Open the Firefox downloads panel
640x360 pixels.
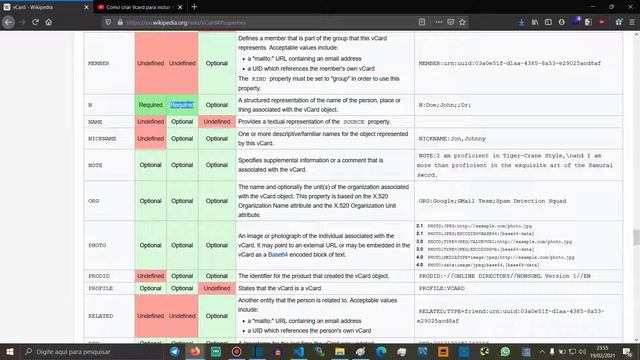(x=522, y=22)
